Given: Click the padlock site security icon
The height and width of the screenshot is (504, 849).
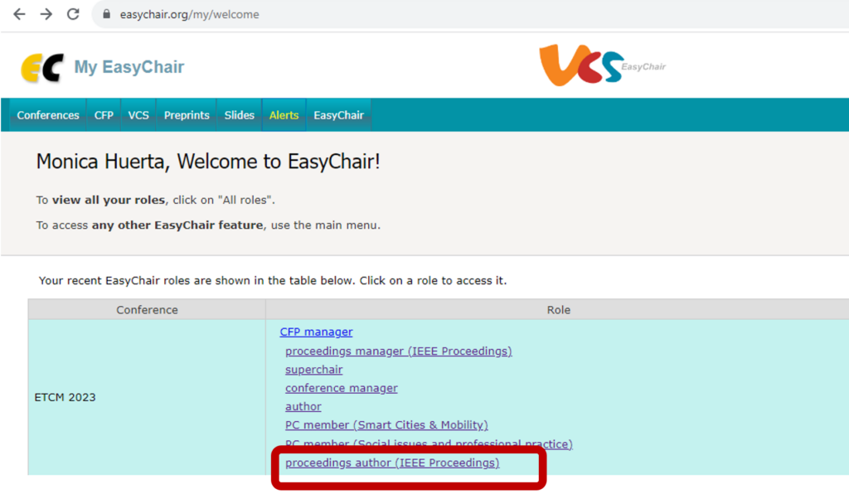Looking at the screenshot, I should click(x=107, y=14).
